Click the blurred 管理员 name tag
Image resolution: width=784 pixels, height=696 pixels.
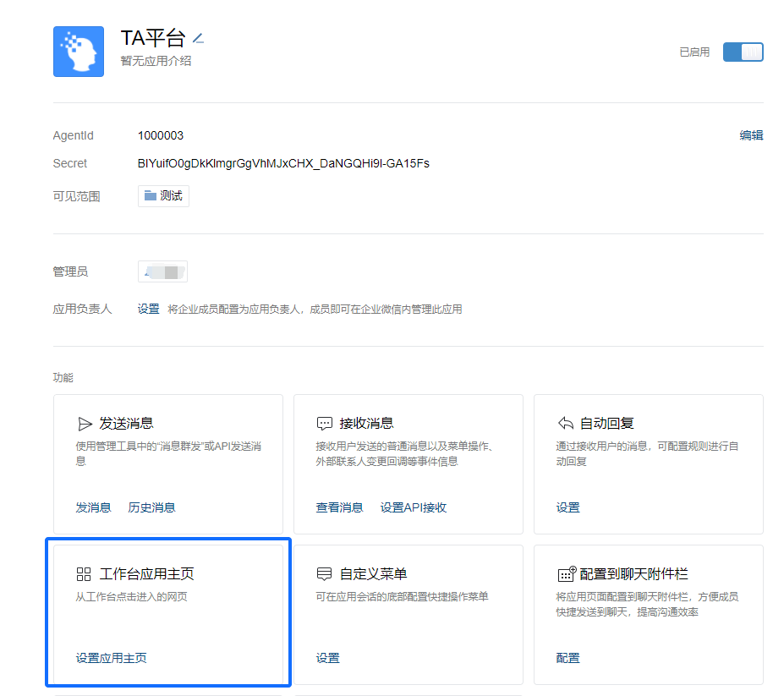162,271
